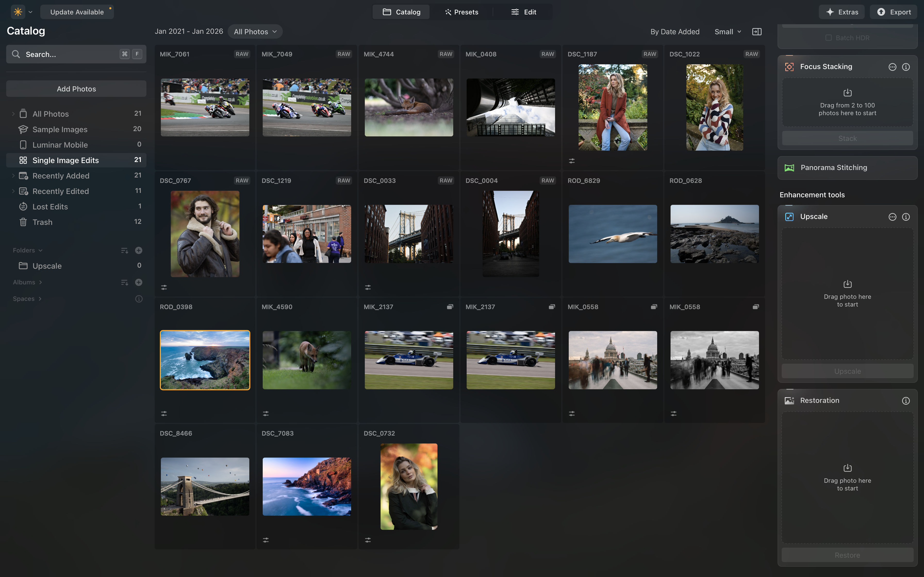Add a new folder with the plus icon
The width and height of the screenshot is (924, 577).
pos(139,250)
